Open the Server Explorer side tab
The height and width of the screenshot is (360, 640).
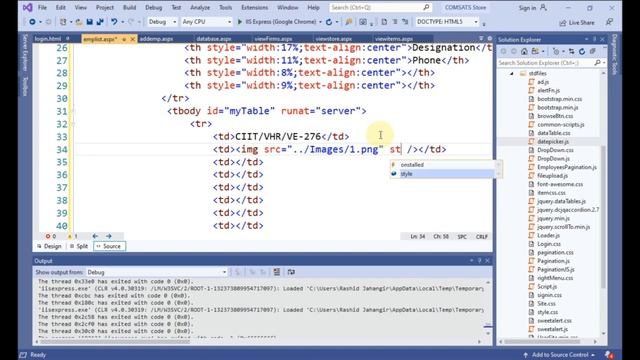25,52
